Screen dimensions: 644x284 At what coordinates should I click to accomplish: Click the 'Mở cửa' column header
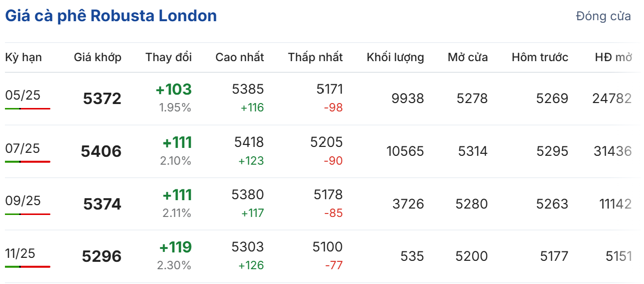(x=468, y=57)
